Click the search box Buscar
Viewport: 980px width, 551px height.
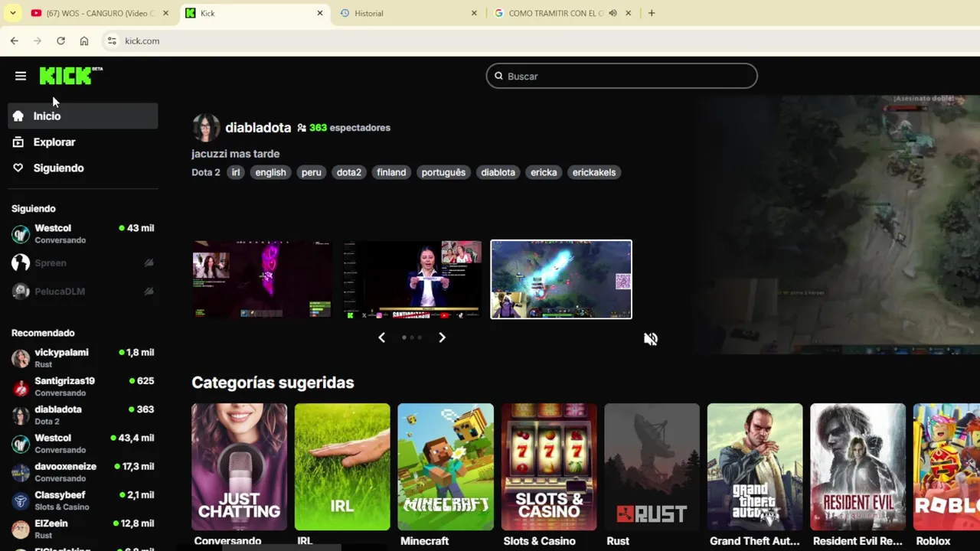tap(622, 76)
